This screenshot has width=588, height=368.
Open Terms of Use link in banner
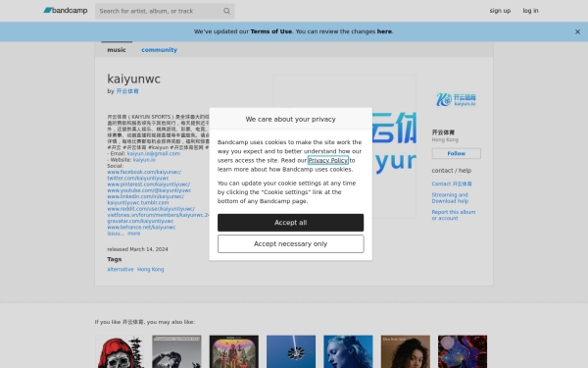point(271,31)
